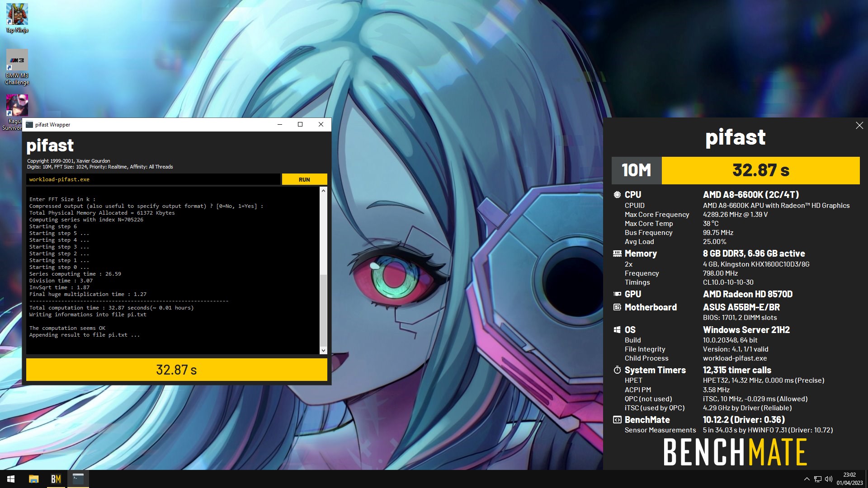Click the volume speaker tray icon
Image resolution: width=868 pixels, height=488 pixels.
click(x=829, y=479)
